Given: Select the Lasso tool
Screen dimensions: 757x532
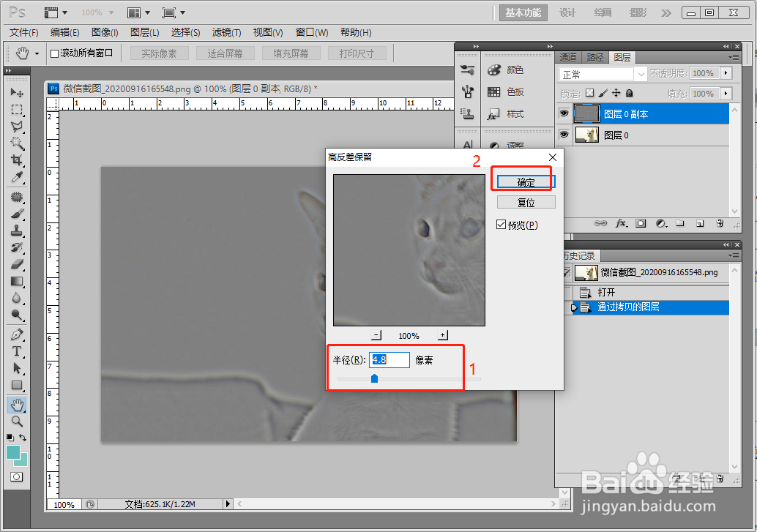Looking at the screenshot, I should click(17, 127).
